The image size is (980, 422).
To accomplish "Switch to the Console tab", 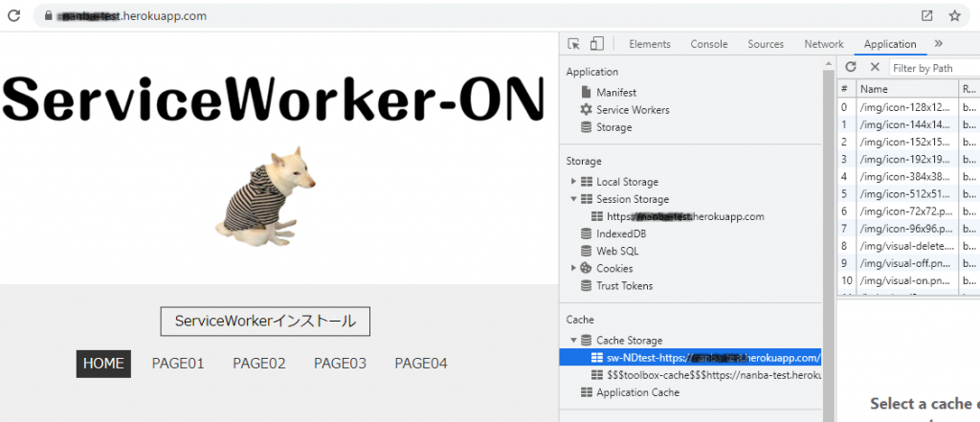I will coord(709,44).
